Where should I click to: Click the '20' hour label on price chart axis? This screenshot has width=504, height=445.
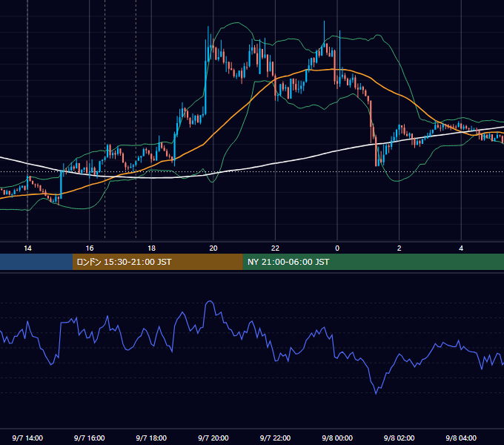click(213, 248)
